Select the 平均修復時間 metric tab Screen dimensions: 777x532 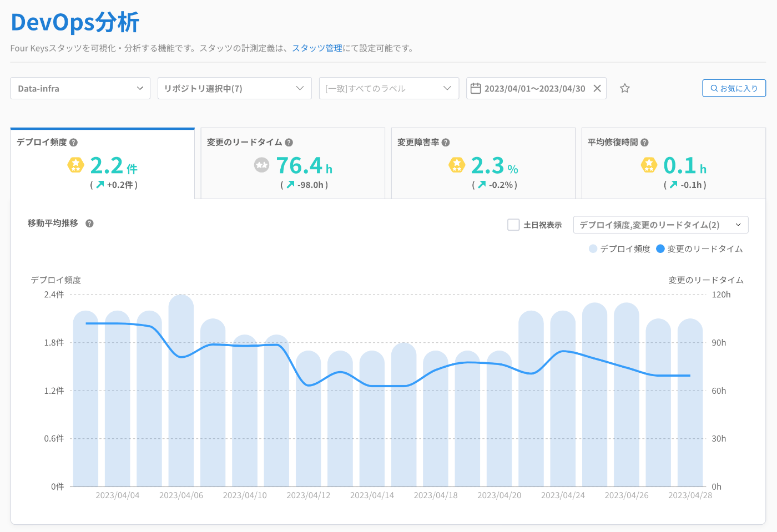tap(673, 164)
